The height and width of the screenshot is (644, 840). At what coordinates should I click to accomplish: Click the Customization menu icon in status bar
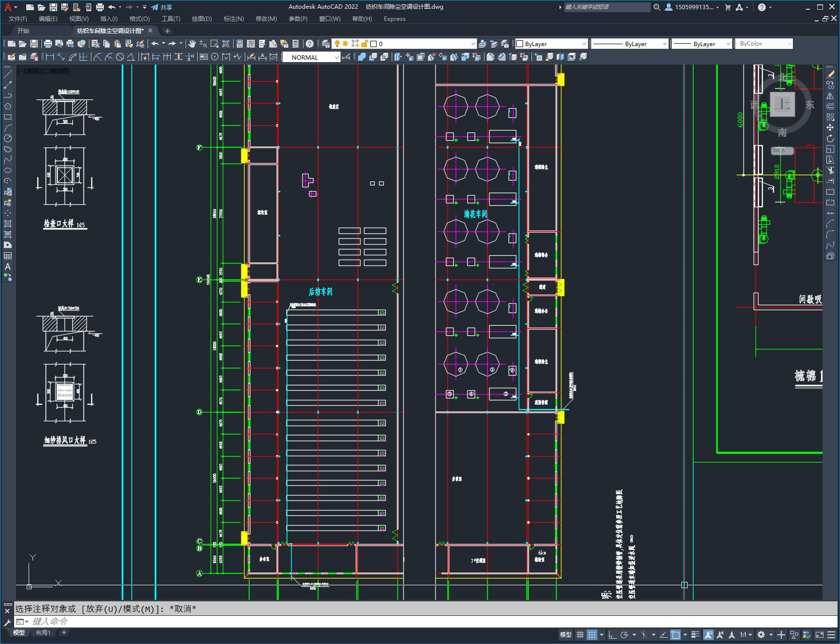(x=830, y=634)
